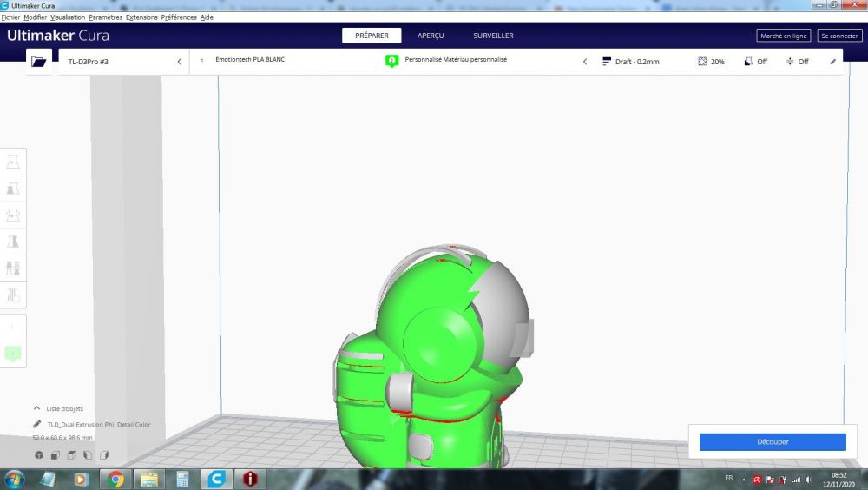Select the Mirror tool in left toolbar
This screenshot has height=490, width=868.
point(13,242)
